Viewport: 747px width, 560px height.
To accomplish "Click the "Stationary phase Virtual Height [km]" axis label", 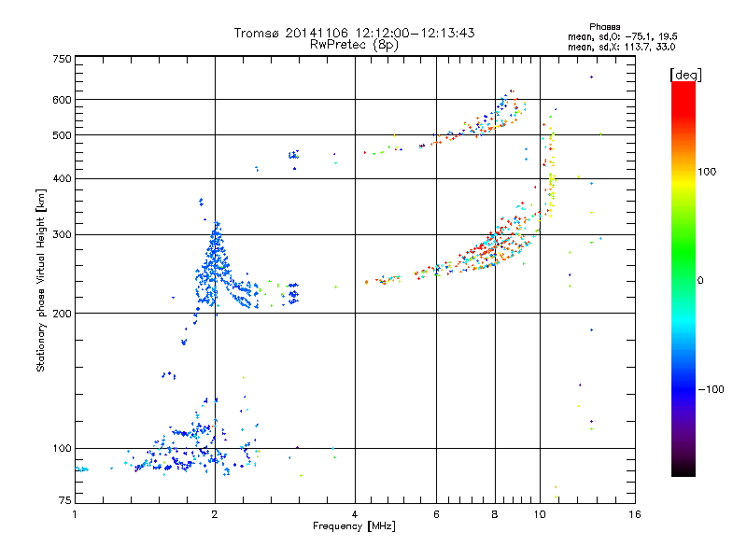I will [x=41, y=281].
